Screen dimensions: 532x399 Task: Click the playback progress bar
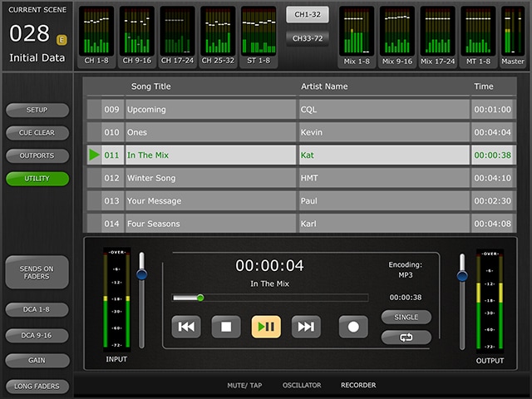point(270,298)
